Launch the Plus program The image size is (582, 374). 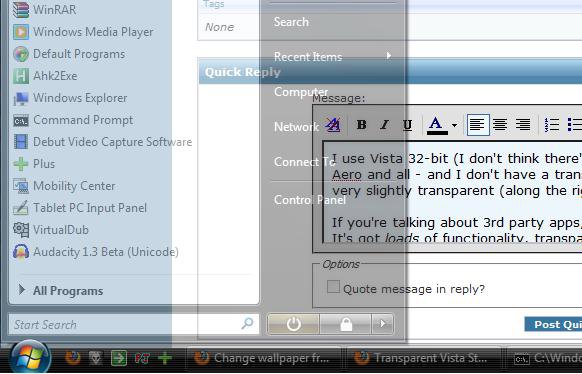pyautogui.click(x=34, y=164)
